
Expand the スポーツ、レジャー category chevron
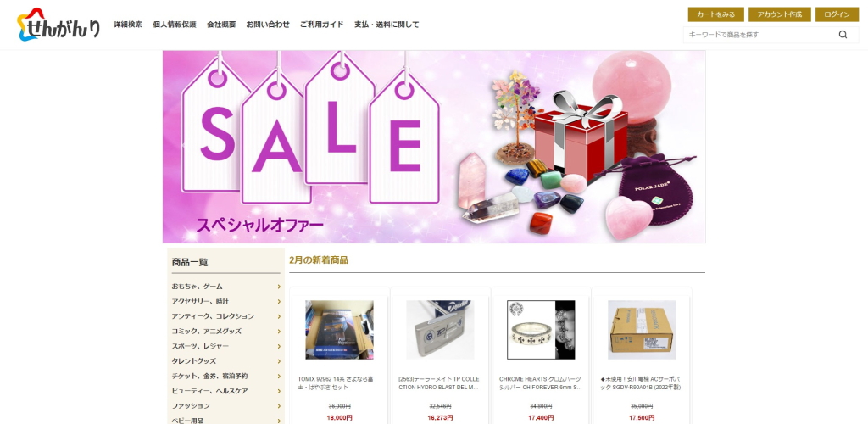[x=279, y=347]
